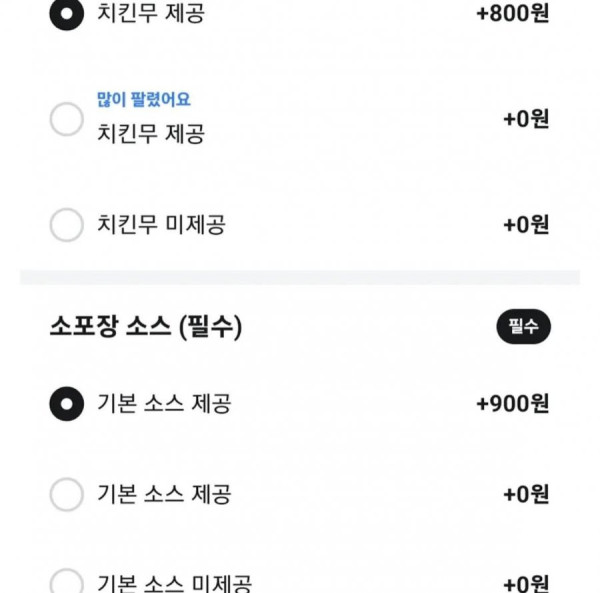Viewport: 600px width, 593px height.
Task: Tap the 치킨무 미제공 label text
Action: pyautogui.click(x=161, y=224)
